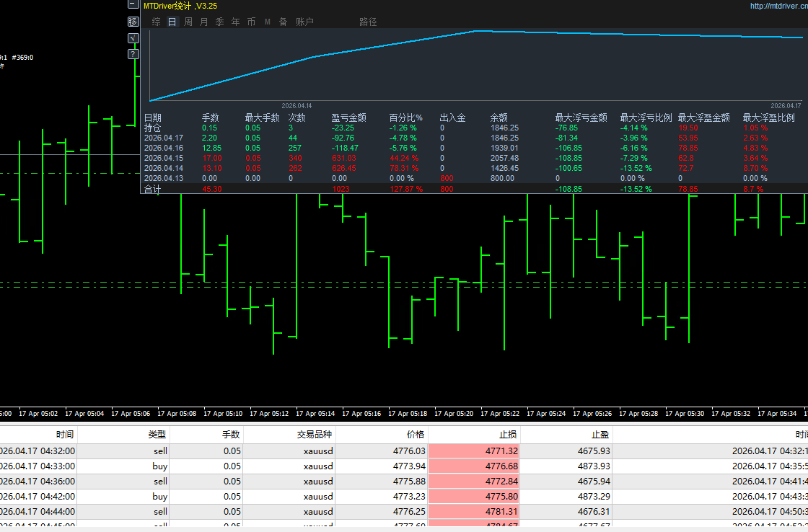Select the 周 weekly tab
808x532 pixels.
click(x=188, y=22)
